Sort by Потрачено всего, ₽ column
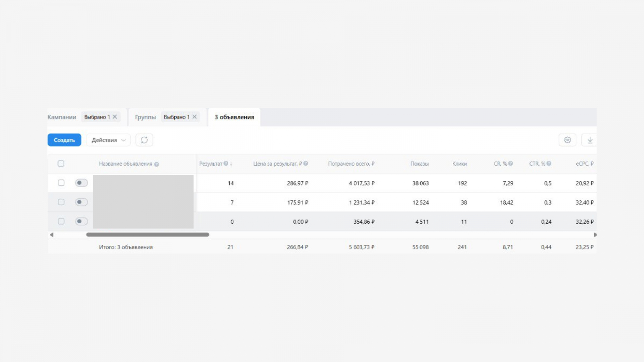The width and height of the screenshot is (644, 362). pos(351,164)
